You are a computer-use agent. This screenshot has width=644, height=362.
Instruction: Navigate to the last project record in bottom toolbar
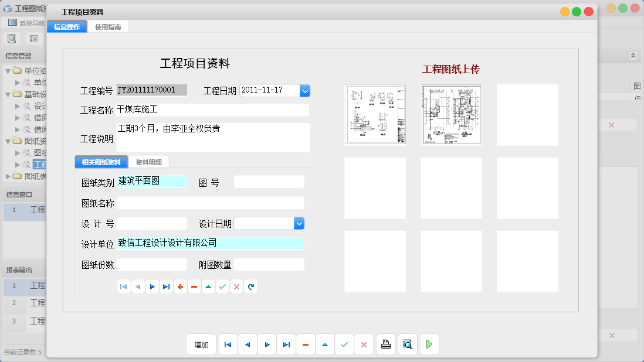point(286,344)
